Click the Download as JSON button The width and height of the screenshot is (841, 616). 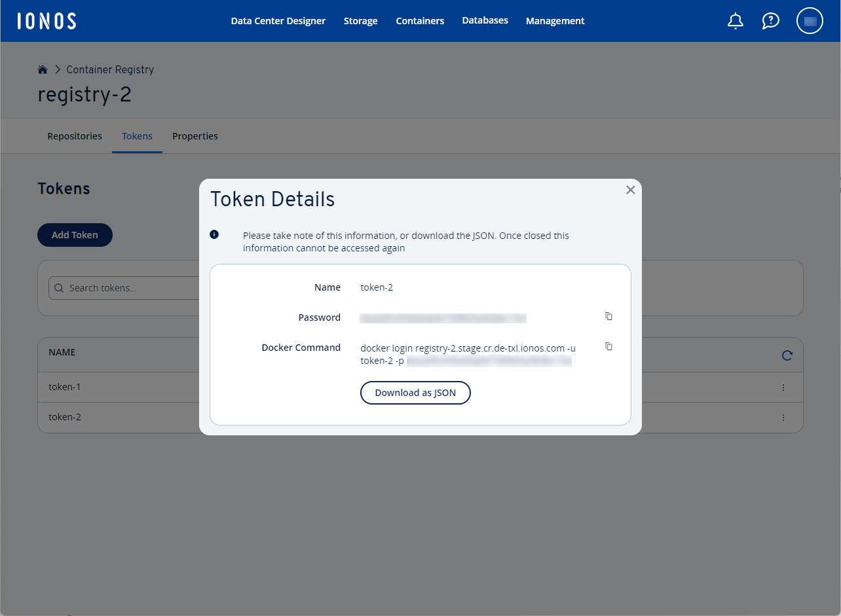tap(415, 393)
